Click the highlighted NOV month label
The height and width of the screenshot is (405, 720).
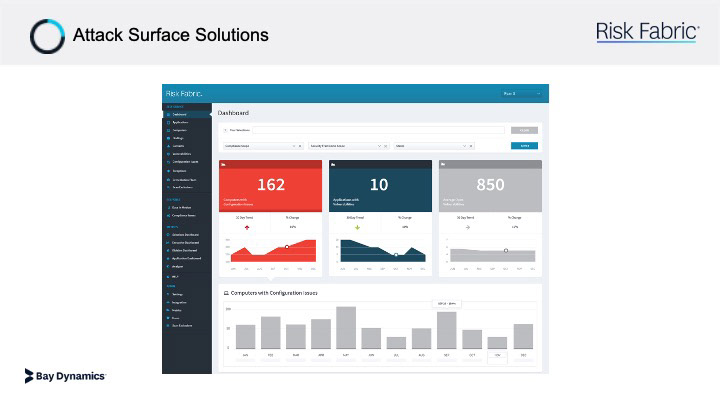pyautogui.click(x=497, y=355)
